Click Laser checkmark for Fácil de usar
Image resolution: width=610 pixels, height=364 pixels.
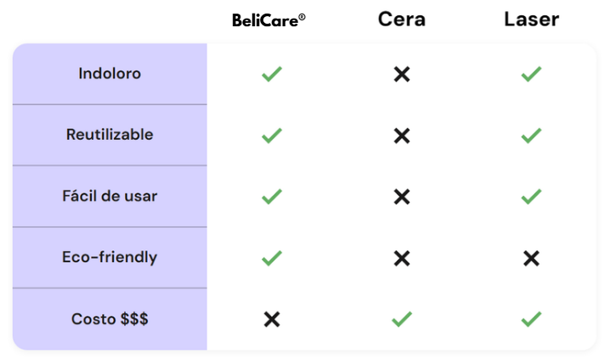(x=531, y=197)
